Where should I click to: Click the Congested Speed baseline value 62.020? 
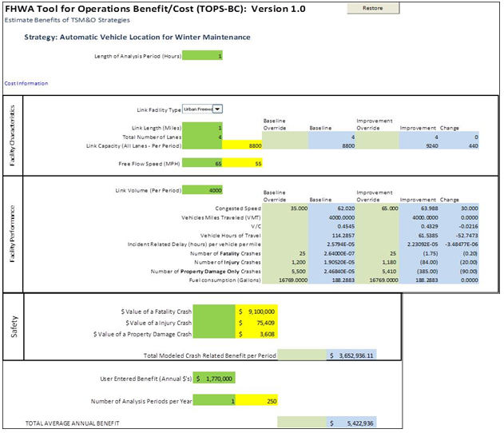(x=331, y=209)
